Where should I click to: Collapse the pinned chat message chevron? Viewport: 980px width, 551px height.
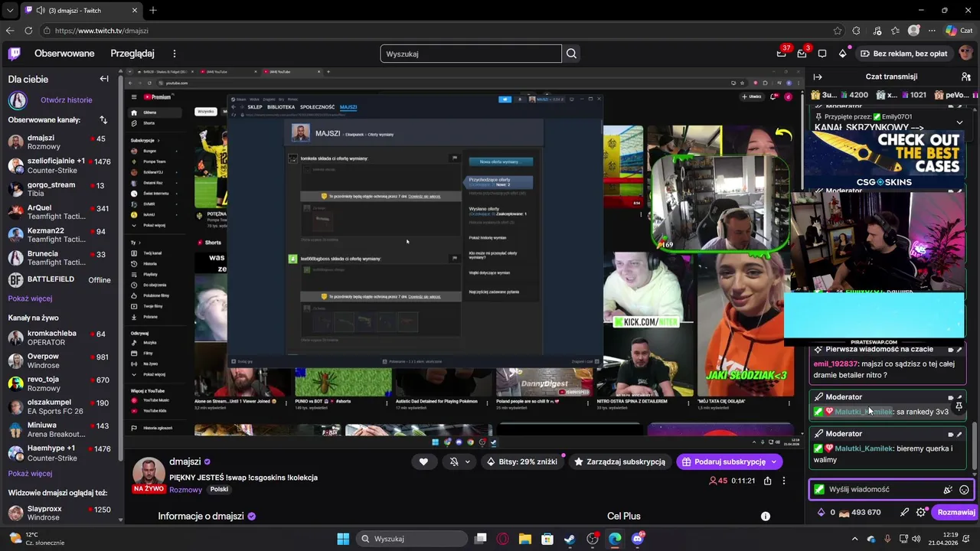pyautogui.click(x=959, y=122)
